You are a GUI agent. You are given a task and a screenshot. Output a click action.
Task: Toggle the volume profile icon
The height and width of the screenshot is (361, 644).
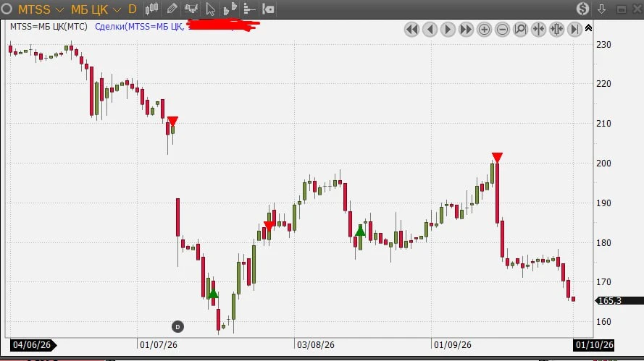pos(230,9)
